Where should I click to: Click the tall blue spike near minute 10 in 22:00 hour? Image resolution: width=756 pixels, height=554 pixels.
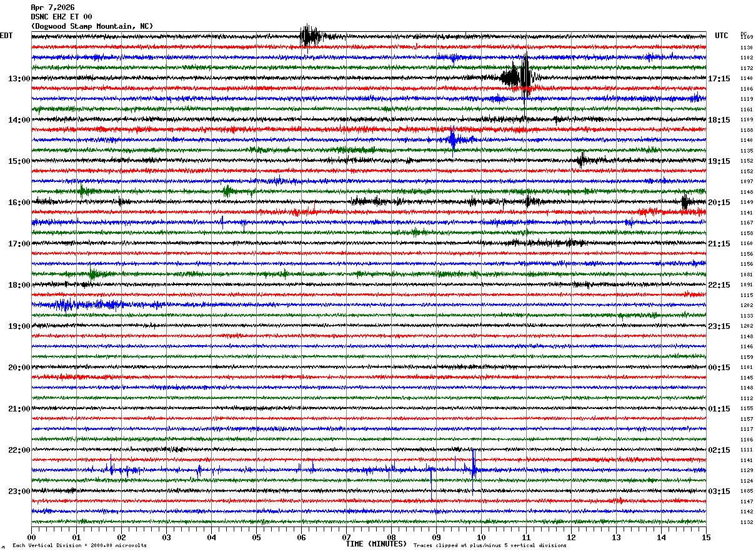click(x=474, y=464)
